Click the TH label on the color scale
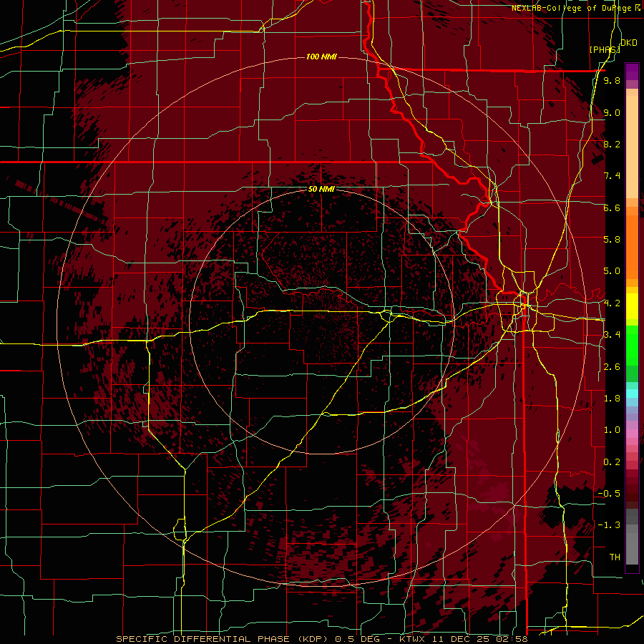The width and height of the screenshot is (644, 644). pos(615,557)
